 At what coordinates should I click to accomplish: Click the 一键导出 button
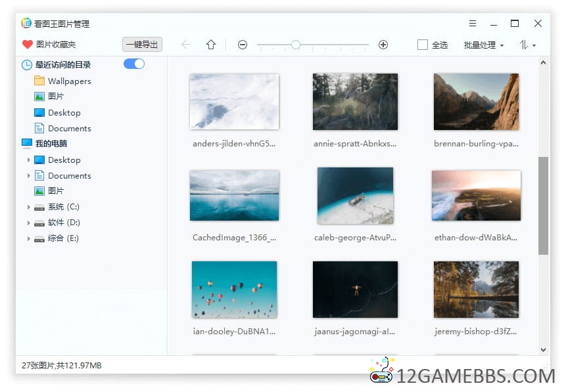[142, 45]
